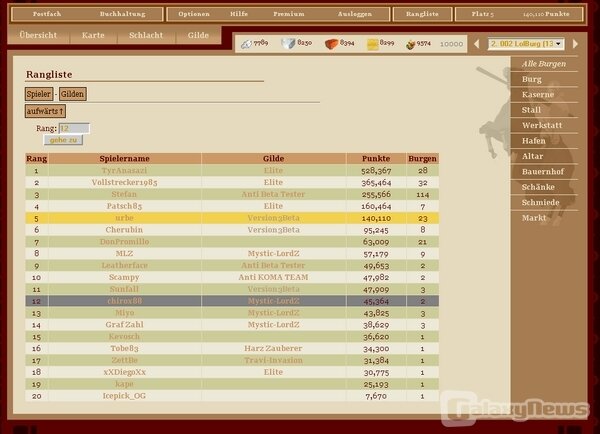600x434 pixels.
Task: Click the stone resource icon
Action: tap(288, 44)
